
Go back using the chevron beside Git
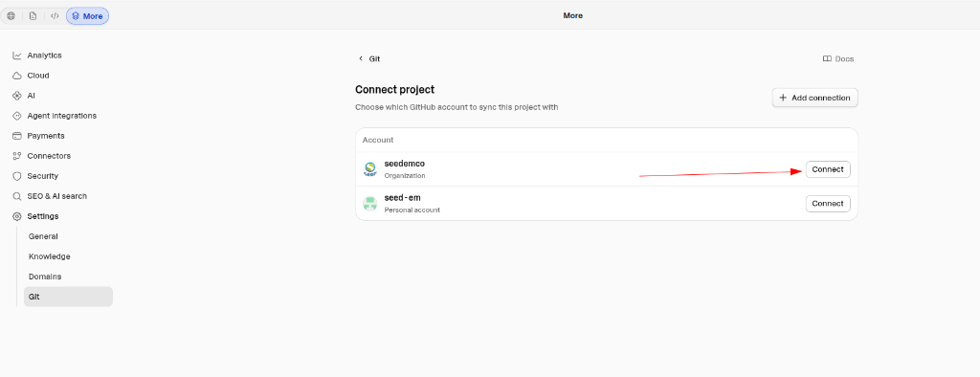pyautogui.click(x=360, y=58)
